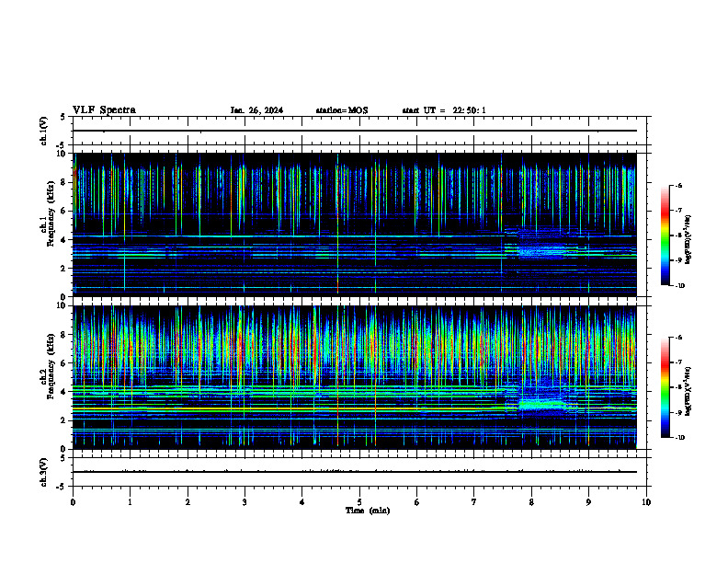Click the -6 label on ch.1 colorbar
Image resolution: width=728 pixels, height=563 pixels.
tap(677, 186)
